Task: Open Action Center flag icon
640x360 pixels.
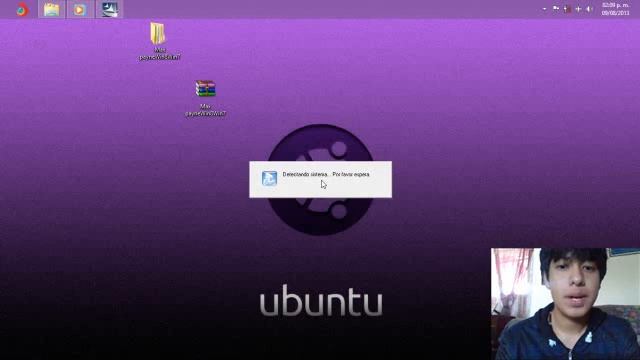Action: click(556, 9)
